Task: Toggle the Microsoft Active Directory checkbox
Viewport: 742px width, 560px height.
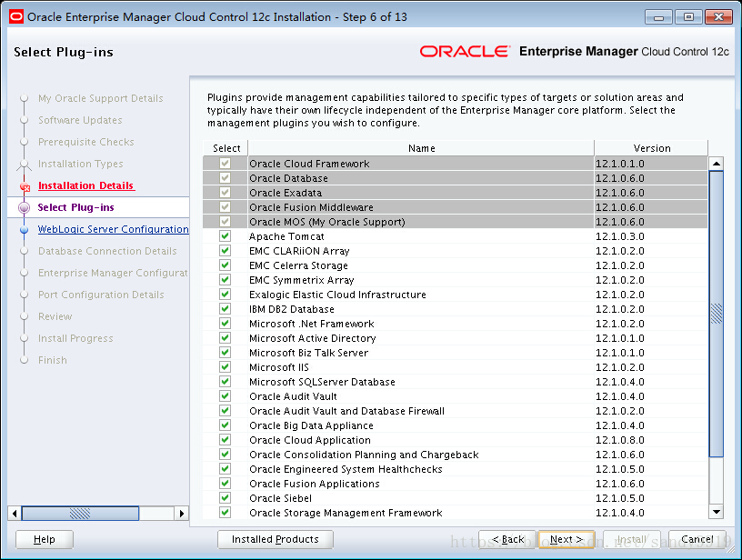Action: coord(226,338)
